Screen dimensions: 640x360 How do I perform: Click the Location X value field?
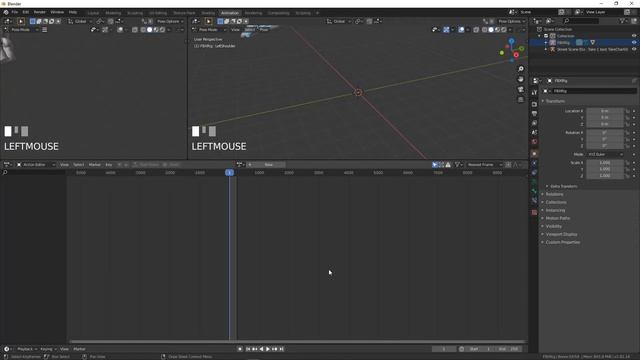[605, 111]
